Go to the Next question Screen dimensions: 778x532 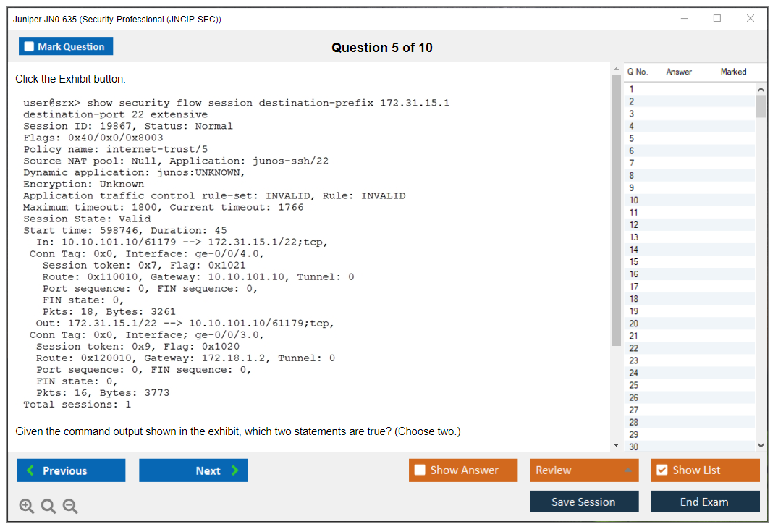point(193,470)
